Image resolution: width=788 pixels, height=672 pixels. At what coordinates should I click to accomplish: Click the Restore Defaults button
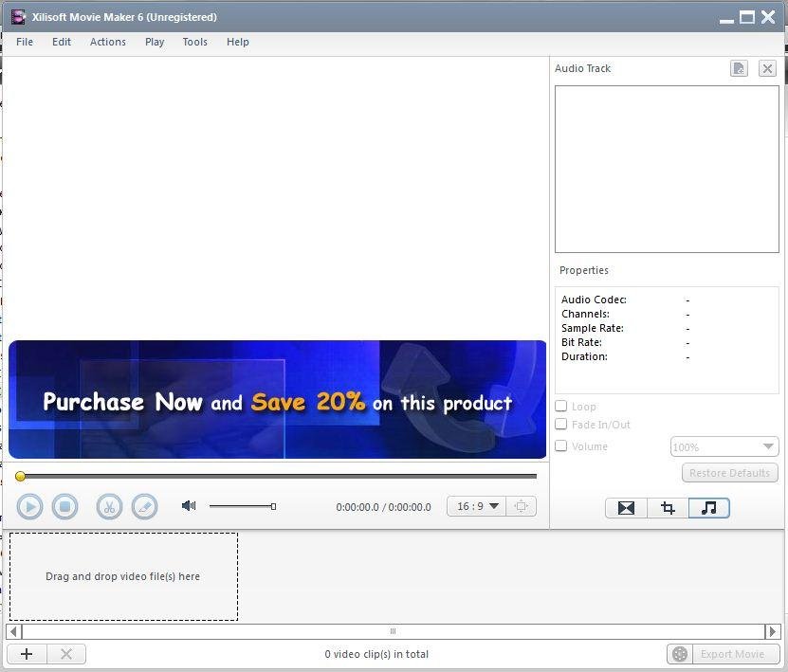pyautogui.click(x=729, y=473)
